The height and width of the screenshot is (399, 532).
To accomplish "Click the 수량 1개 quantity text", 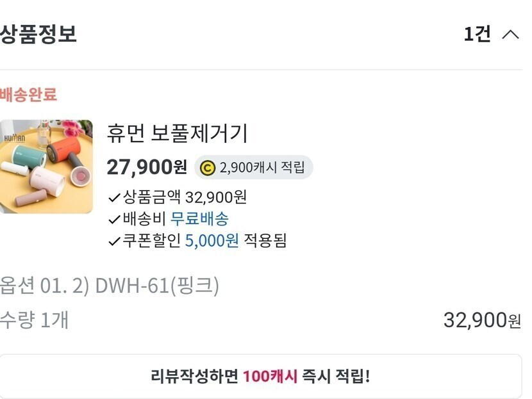I will point(34,320).
